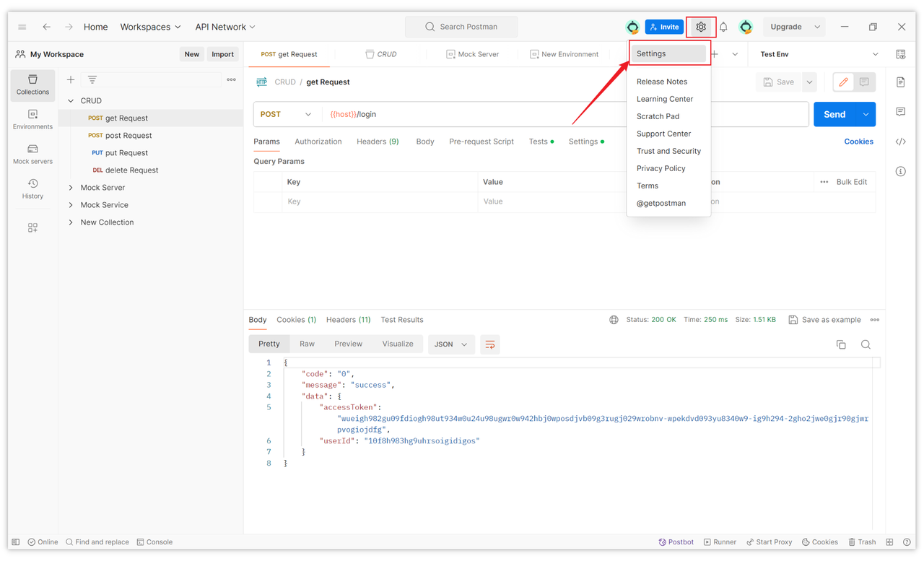This screenshot has width=924, height=561.
Task: Toggle word wrap icon in response
Action: pyautogui.click(x=490, y=344)
